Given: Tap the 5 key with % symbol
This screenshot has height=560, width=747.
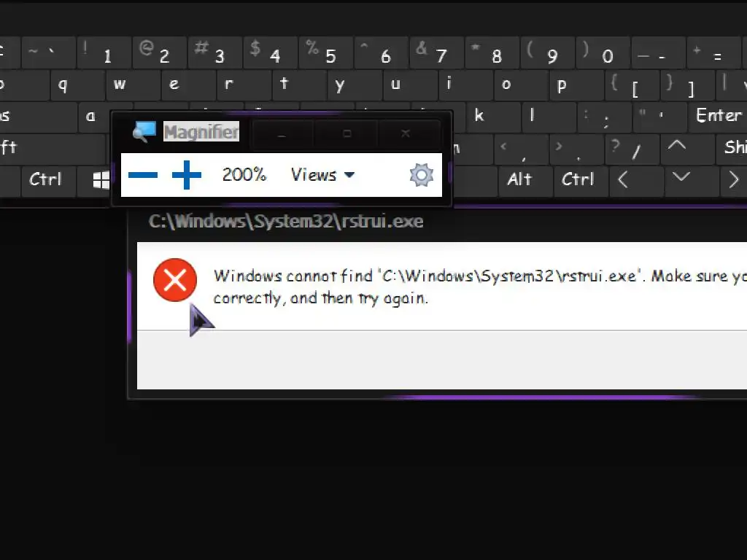Looking at the screenshot, I should [325, 52].
